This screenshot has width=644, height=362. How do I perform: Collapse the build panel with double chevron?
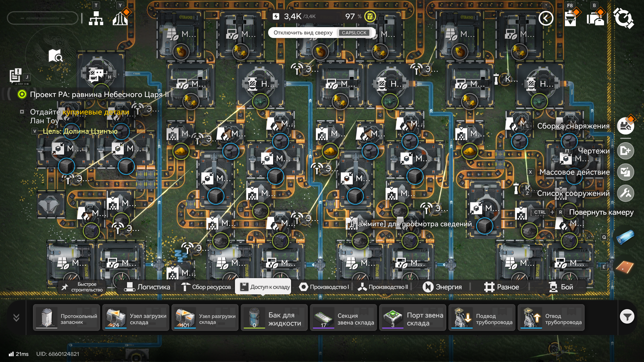pos(16,318)
